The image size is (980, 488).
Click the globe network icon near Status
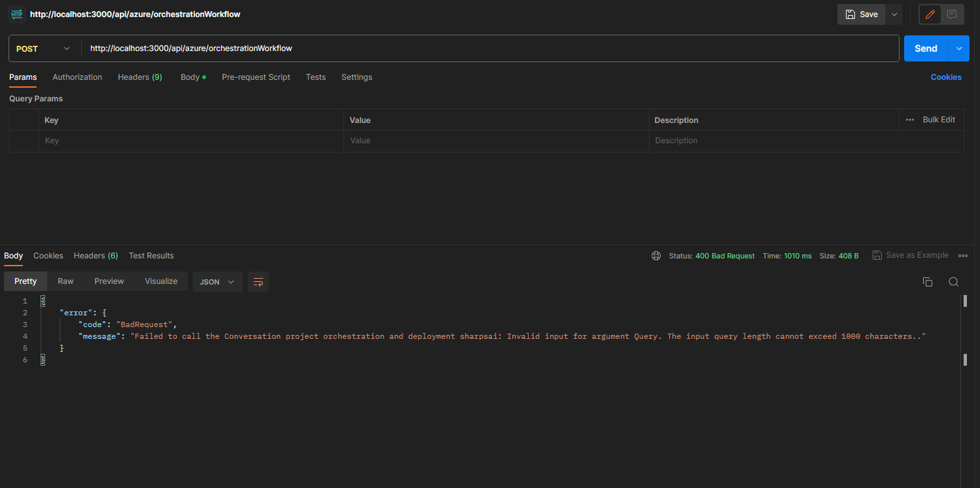(x=656, y=256)
